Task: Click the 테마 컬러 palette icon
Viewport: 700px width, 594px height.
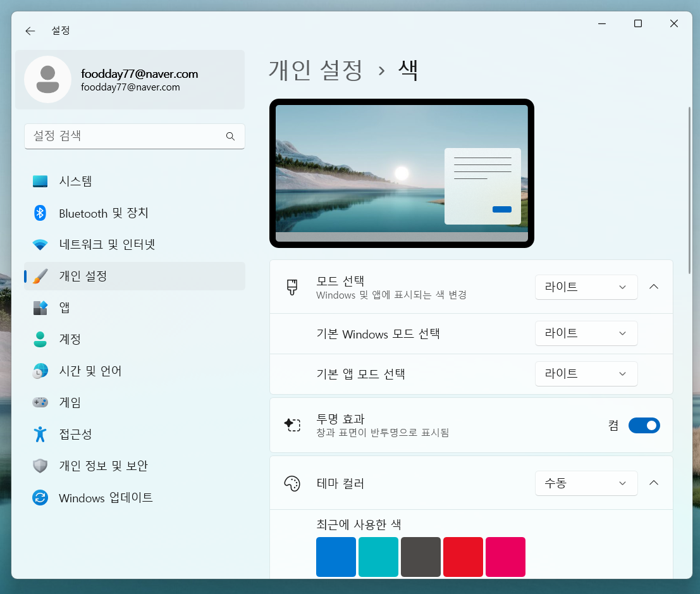Action: point(292,483)
